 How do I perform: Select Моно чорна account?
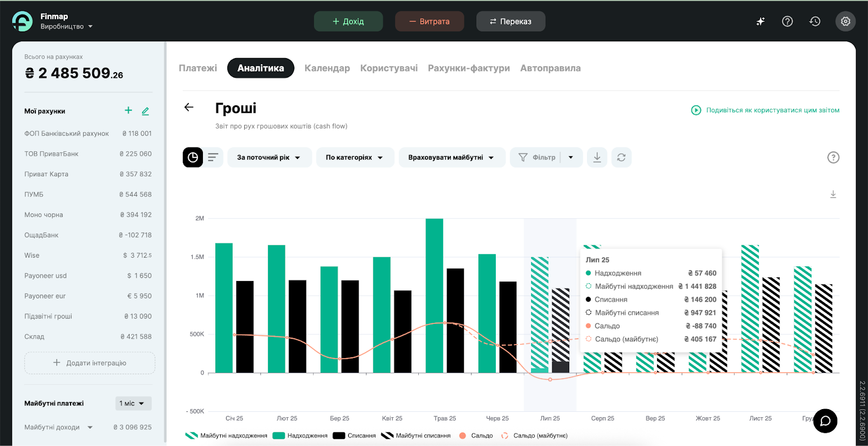coord(88,215)
